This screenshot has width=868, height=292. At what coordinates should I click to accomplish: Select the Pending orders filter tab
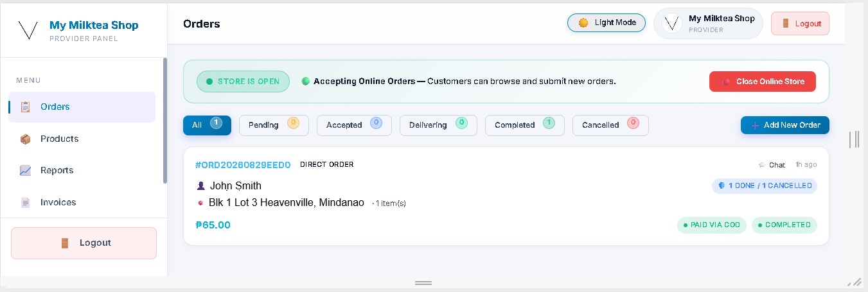(274, 125)
